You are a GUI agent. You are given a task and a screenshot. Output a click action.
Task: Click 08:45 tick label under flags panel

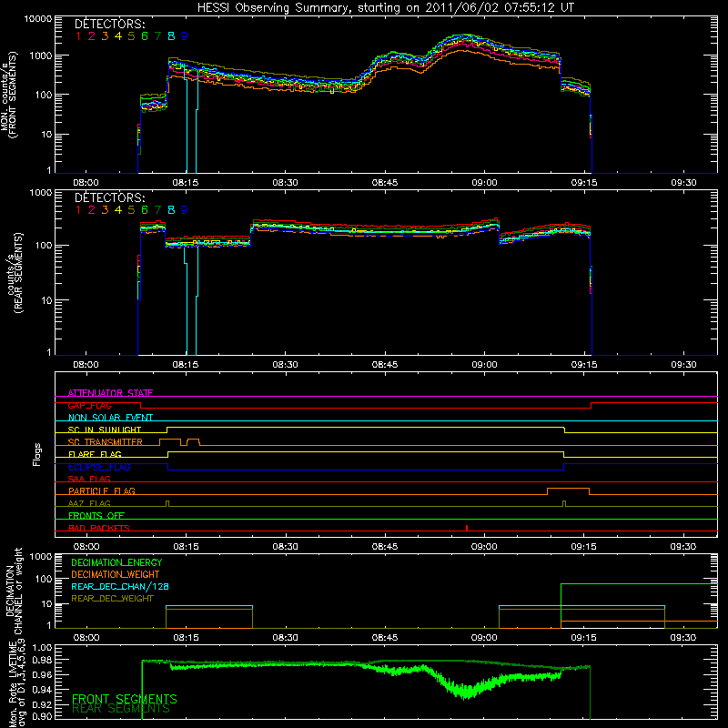pos(384,547)
